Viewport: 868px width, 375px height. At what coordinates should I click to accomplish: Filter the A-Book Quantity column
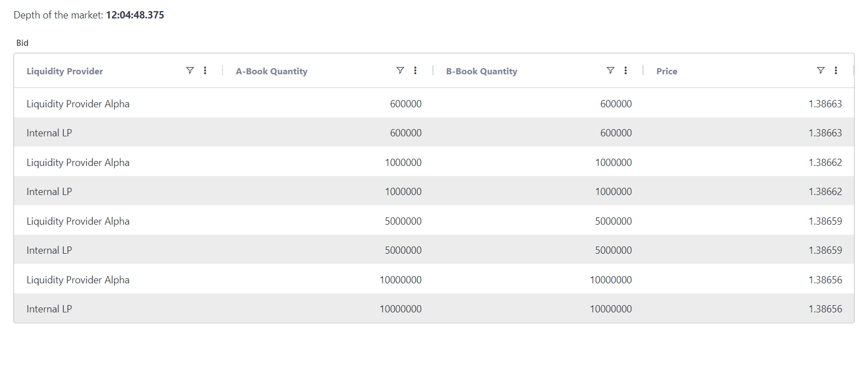point(400,70)
